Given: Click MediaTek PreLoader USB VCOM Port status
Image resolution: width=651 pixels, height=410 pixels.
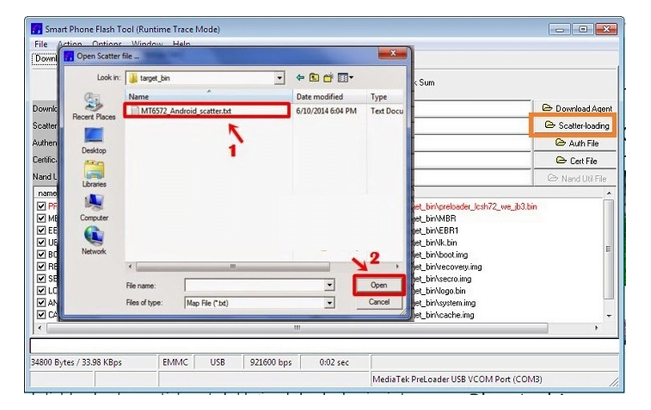Looking at the screenshot, I should tap(457, 379).
